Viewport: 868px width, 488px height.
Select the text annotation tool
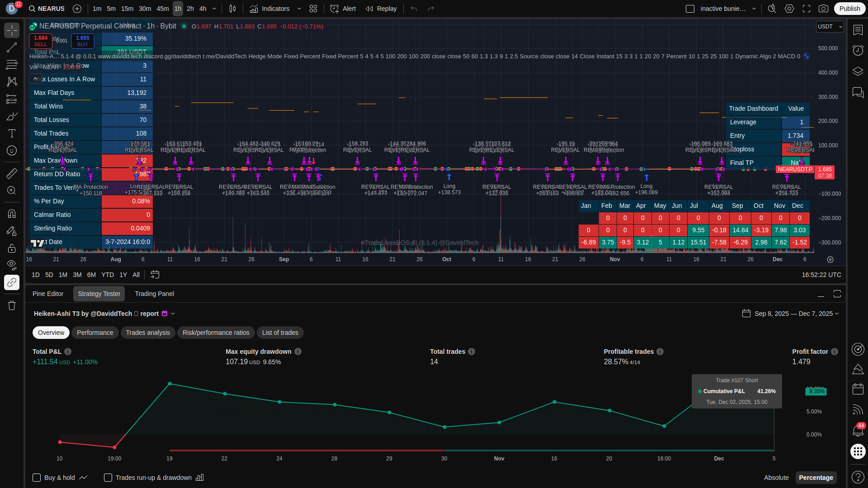coord(12,133)
